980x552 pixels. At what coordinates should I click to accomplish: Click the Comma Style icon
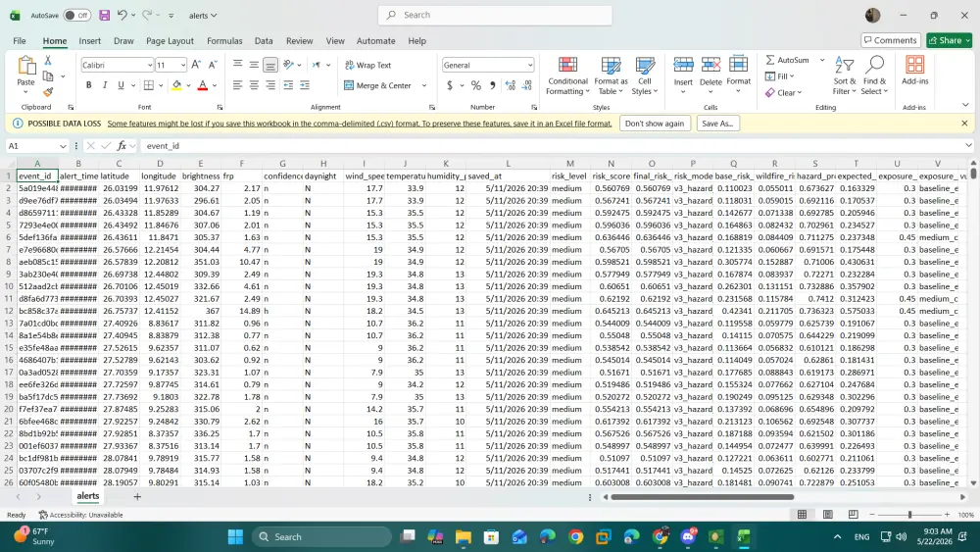493,85
